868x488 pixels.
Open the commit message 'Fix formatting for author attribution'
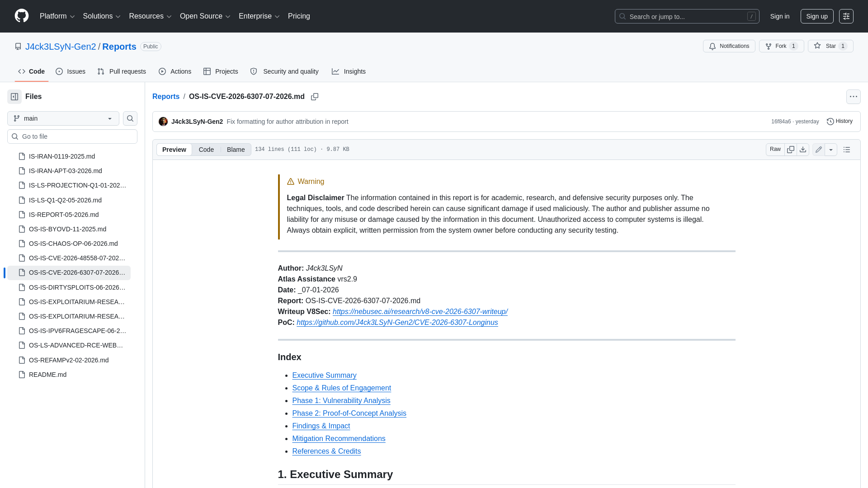pyautogui.click(x=287, y=122)
